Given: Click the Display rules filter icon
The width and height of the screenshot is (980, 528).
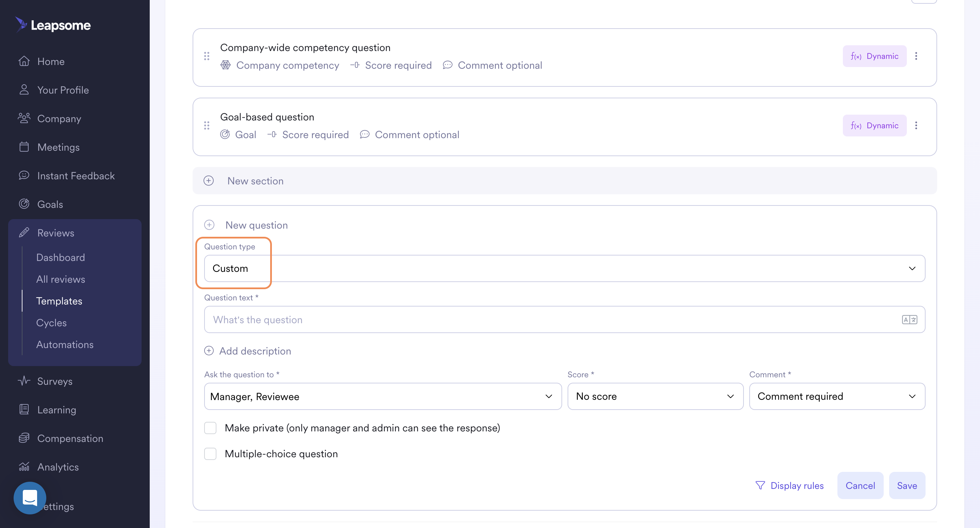Looking at the screenshot, I should coord(760,485).
